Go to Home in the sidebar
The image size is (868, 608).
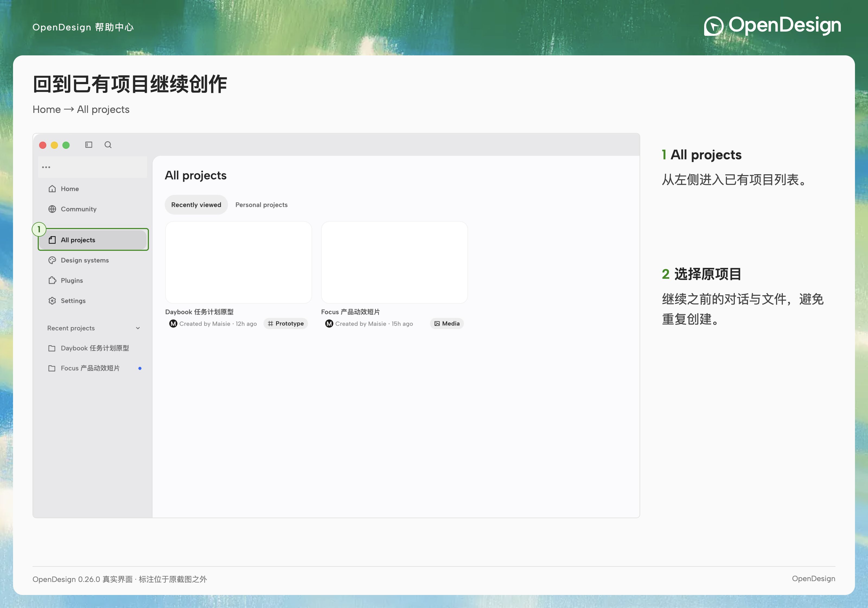pos(92,189)
